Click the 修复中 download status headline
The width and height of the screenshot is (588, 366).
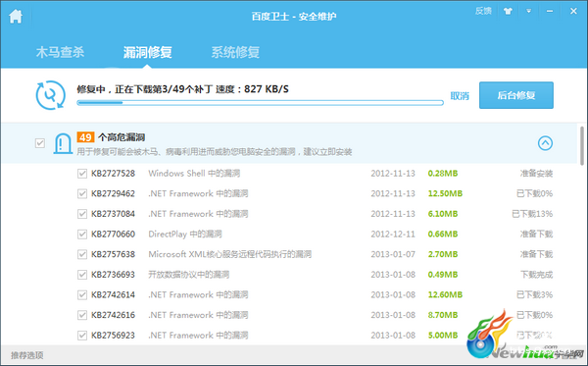click(182, 89)
